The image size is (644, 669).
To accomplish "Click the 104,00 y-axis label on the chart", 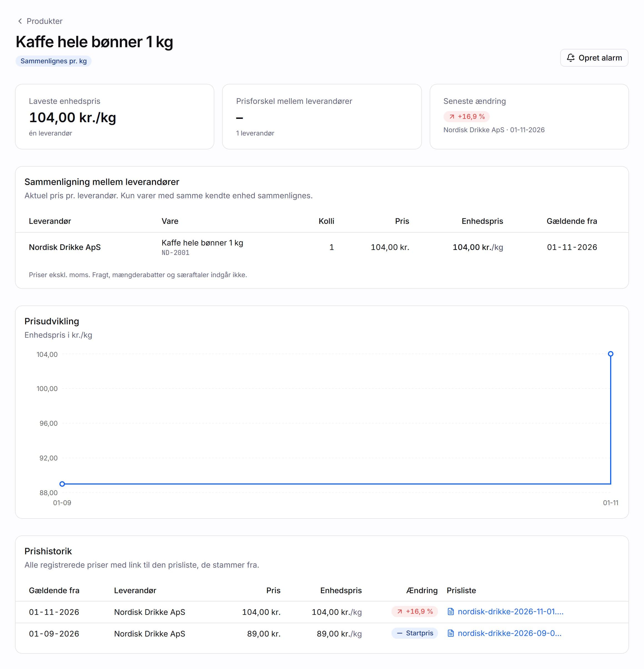I will 47,355.
